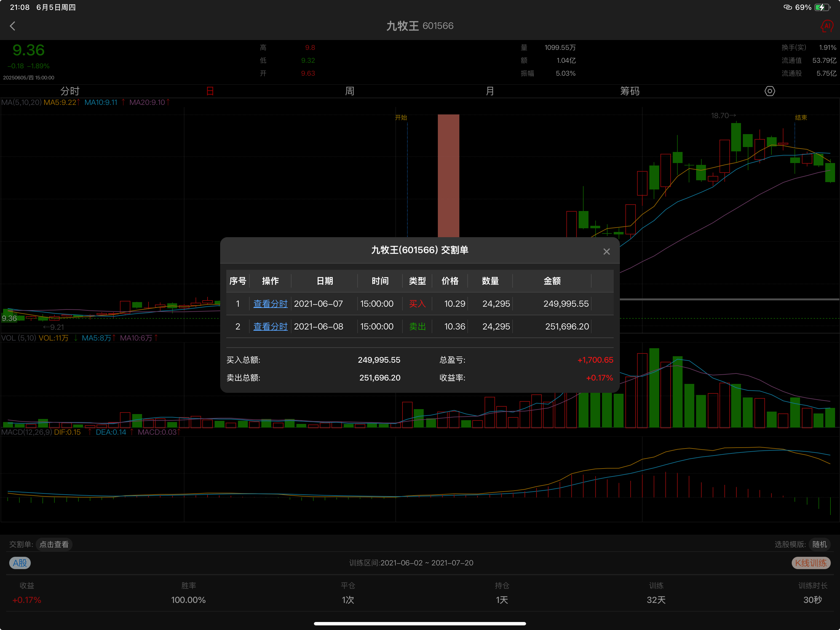The width and height of the screenshot is (840, 630).
Task: Open the AI assistant icon
Action: pyautogui.click(x=826, y=26)
